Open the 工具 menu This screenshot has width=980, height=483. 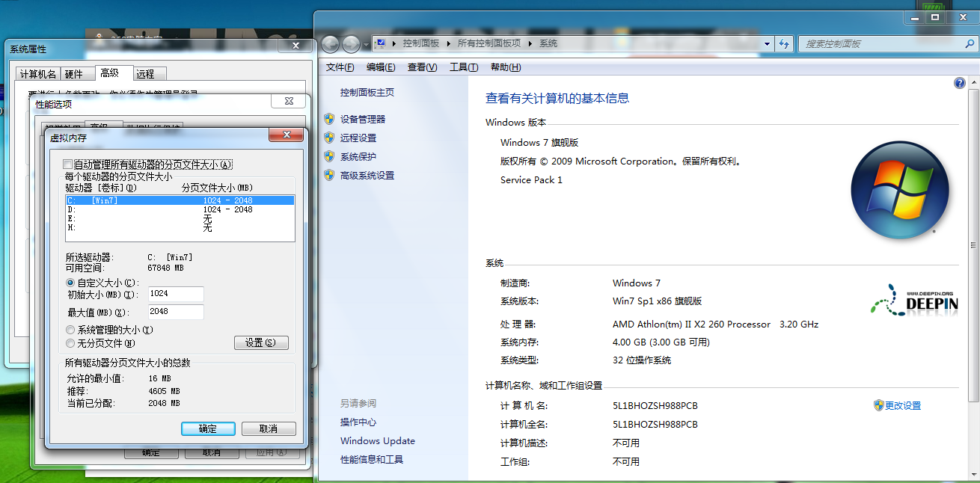click(x=464, y=67)
